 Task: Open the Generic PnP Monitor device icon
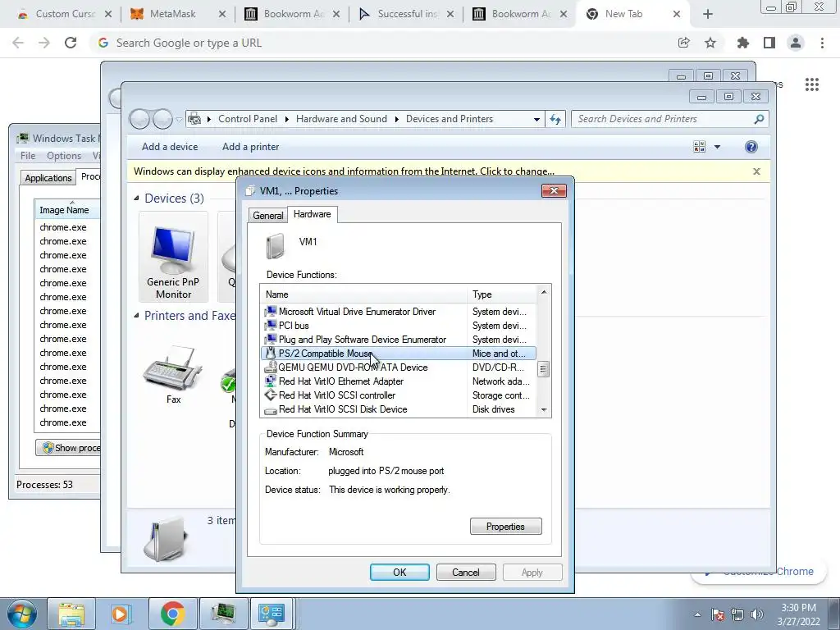click(x=173, y=257)
